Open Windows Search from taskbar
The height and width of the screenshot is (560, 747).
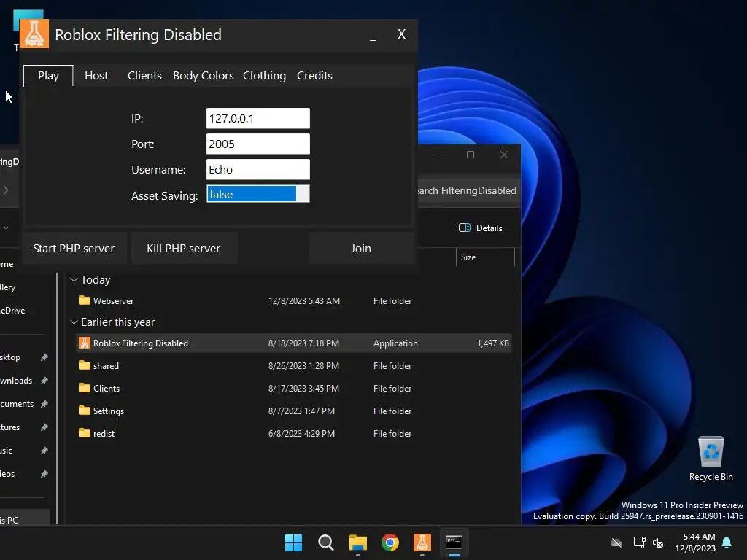(x=326, y=542)
